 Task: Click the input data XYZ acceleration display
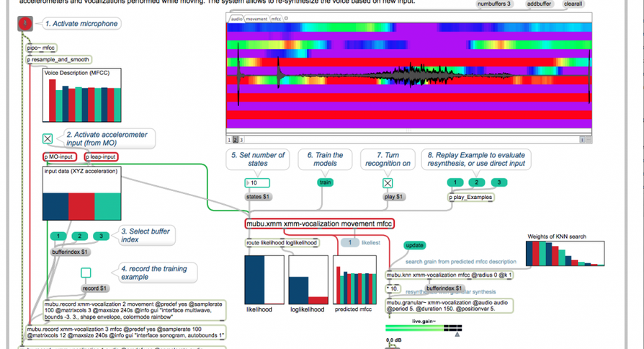(81, 193)
